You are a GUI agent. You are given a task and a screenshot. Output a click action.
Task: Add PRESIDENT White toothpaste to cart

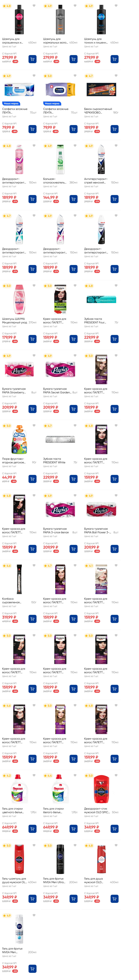73,479
